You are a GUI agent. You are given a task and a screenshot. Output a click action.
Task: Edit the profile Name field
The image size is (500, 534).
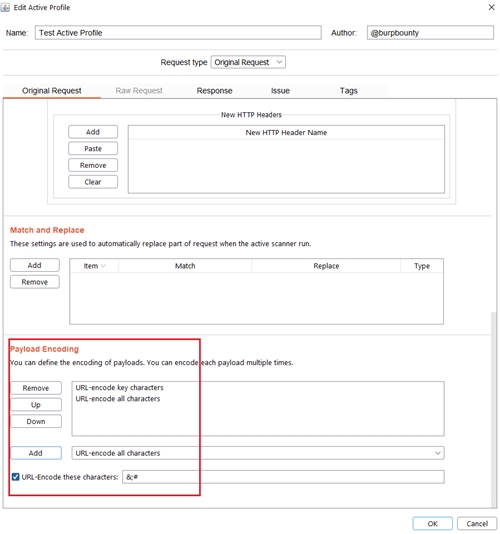click(178, 33)
